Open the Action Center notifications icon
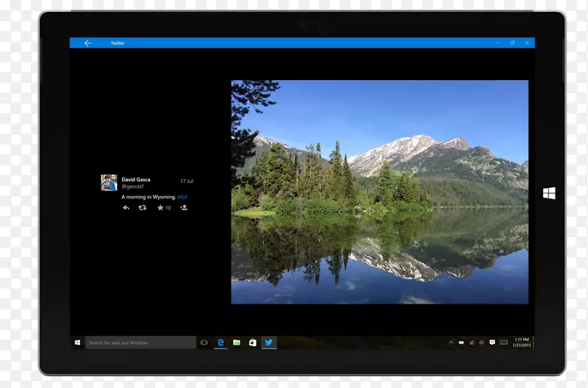Viewport: 588px width, 388px height. click(x=492, y=342)
